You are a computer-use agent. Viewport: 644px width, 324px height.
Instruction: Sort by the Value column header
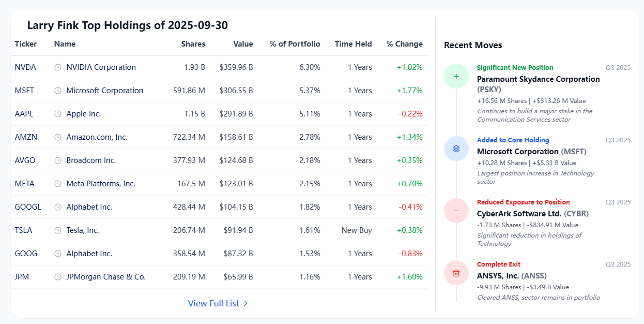coord(243,44)
